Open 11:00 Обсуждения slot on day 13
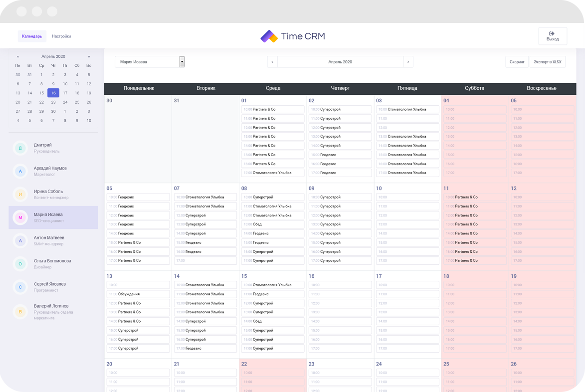 138,294
